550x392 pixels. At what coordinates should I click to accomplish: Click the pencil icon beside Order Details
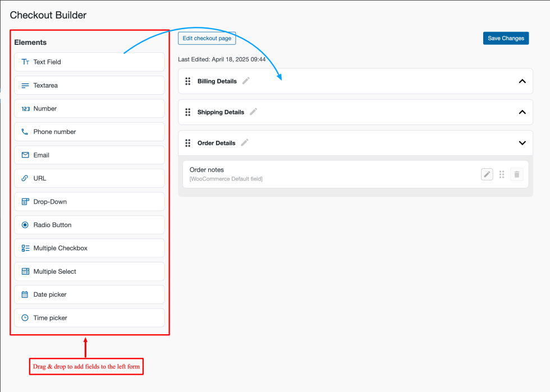(x=244, y=142)
